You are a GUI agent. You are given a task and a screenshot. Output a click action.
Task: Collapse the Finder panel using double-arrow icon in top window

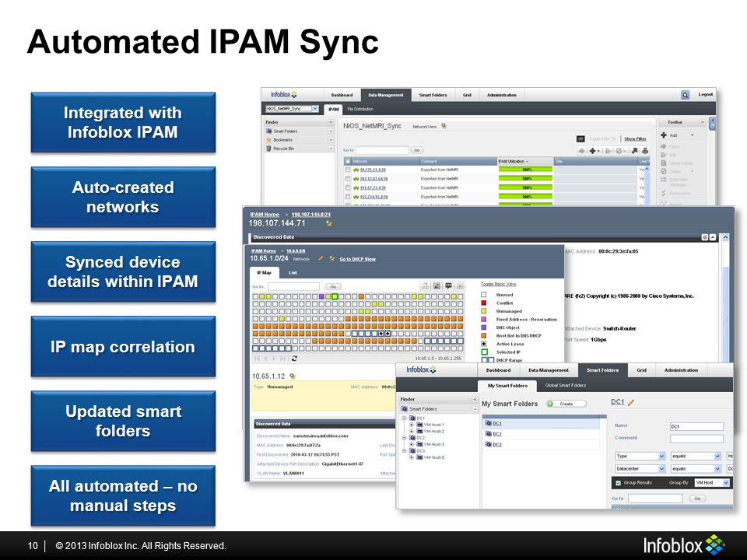[331, 122]
